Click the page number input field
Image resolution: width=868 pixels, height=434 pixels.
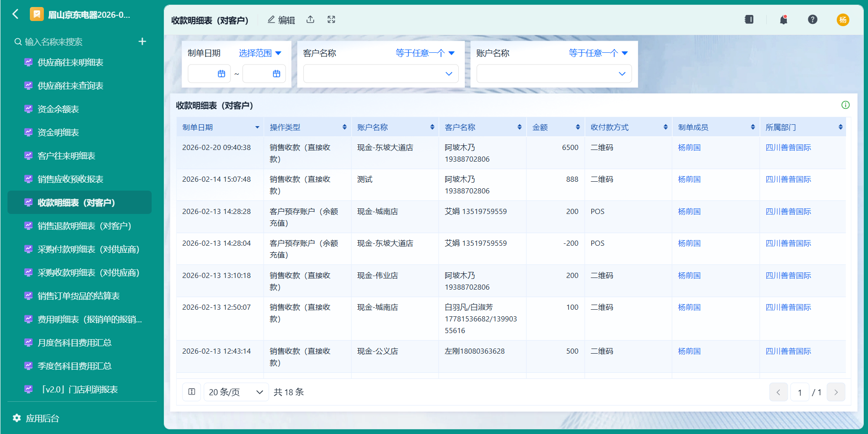(800, 392)
